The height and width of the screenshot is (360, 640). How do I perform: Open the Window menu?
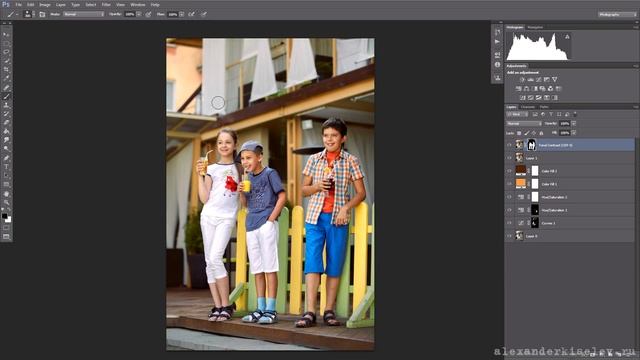(x=138, y=5)
